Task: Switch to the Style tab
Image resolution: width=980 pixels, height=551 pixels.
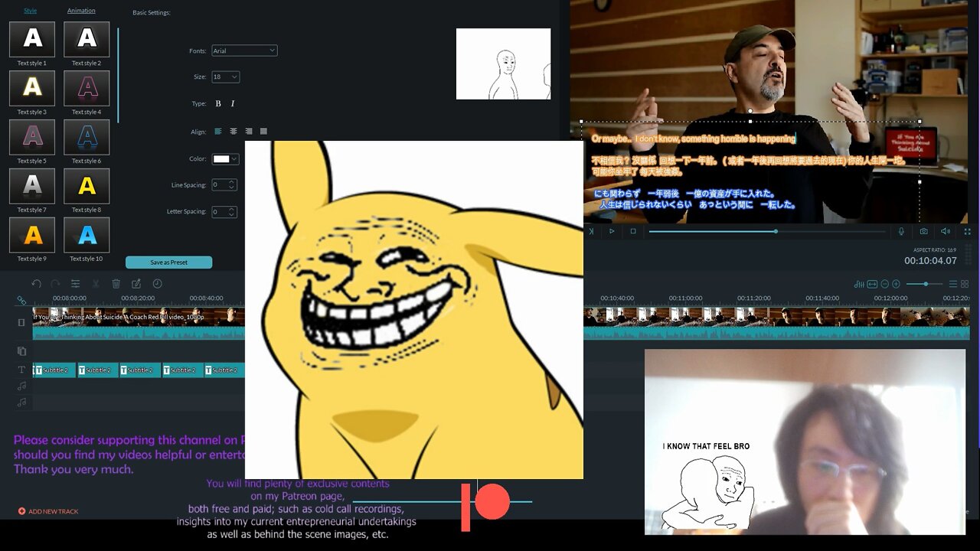Action: [x=30, y=11]
